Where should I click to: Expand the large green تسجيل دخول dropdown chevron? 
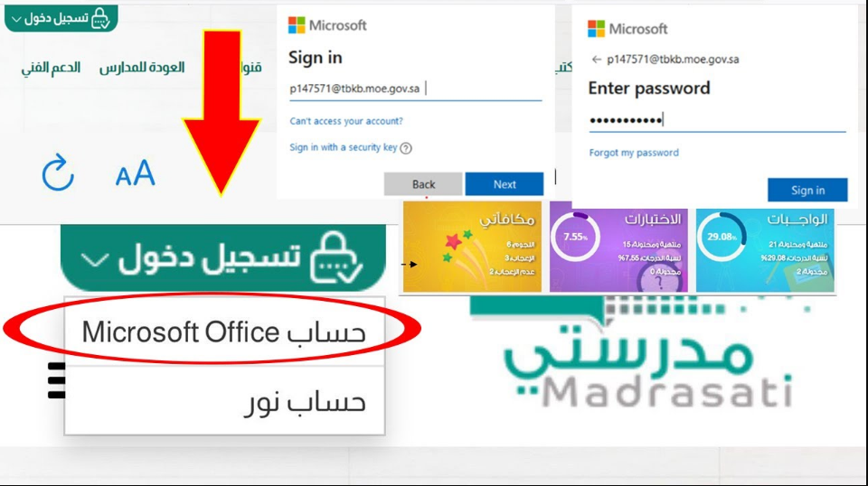click(95, 259)
